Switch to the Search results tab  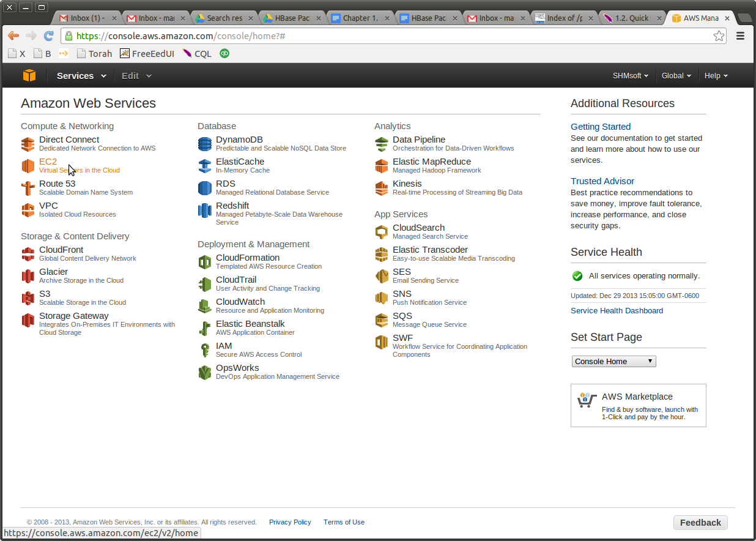tap(224, 18)
